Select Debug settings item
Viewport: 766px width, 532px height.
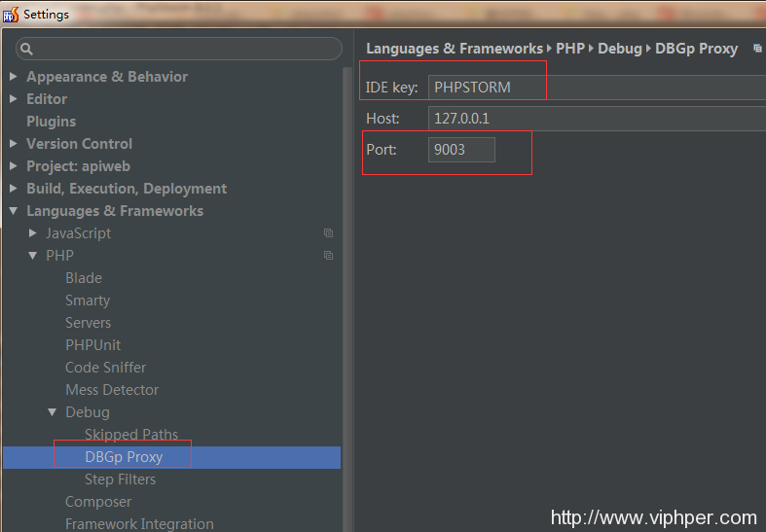88,412
